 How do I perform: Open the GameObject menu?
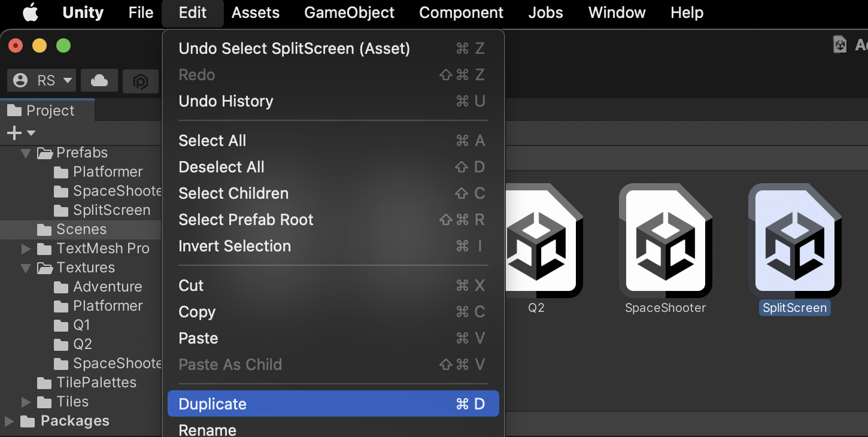click(x=349, y=13)
